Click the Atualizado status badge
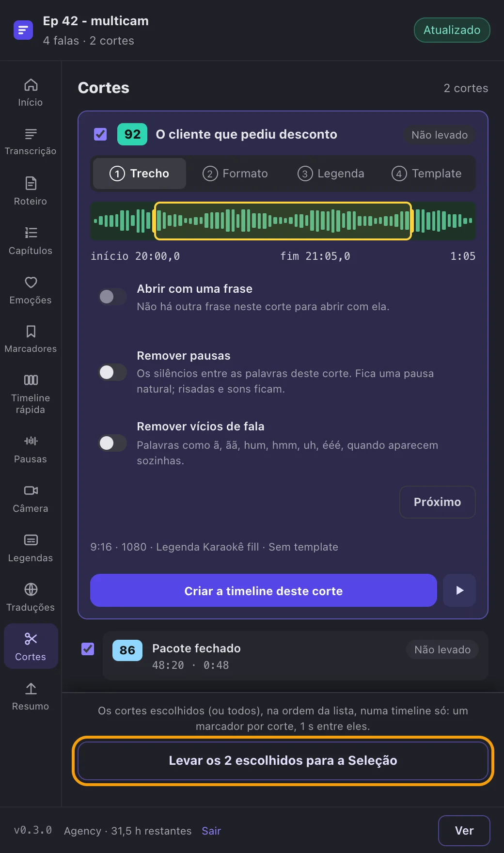This screenshot has width=504, height=853. click(x=452, y=30)
